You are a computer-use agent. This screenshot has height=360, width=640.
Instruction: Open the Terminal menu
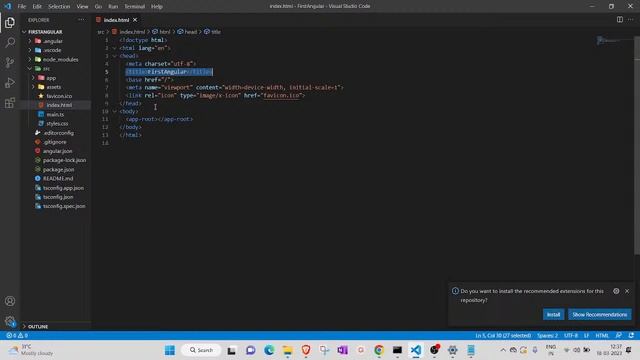(135, 7)
